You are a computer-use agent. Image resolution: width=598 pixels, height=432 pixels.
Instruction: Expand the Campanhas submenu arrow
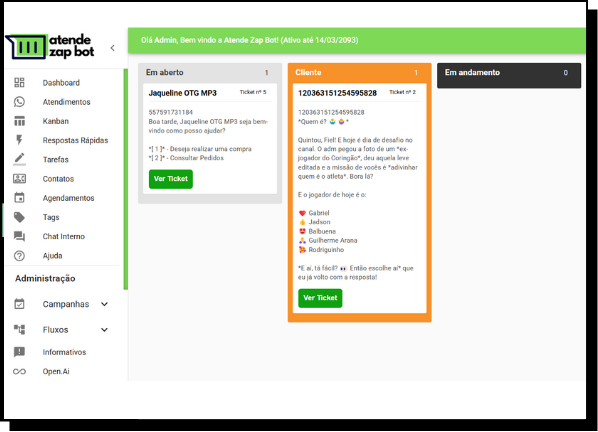104,304
